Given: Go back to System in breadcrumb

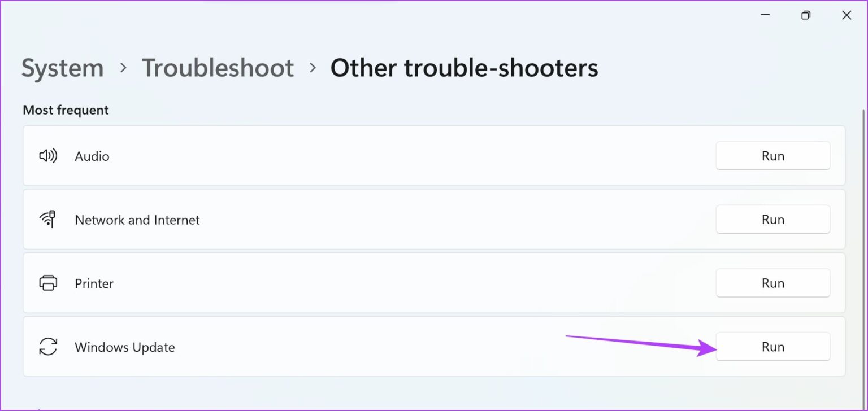Looking at the screenshot, I should click(x=63, y=68).
